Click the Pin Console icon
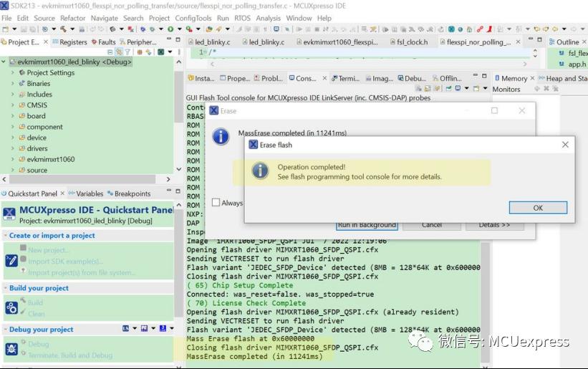Viewport: 588px width, 369px height. click(449, 89)
